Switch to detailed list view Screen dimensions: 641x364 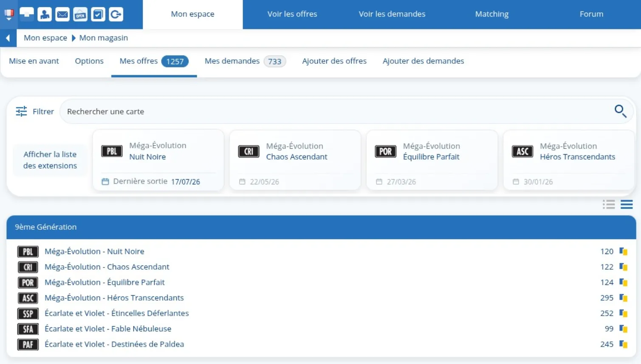click(609, 205)
